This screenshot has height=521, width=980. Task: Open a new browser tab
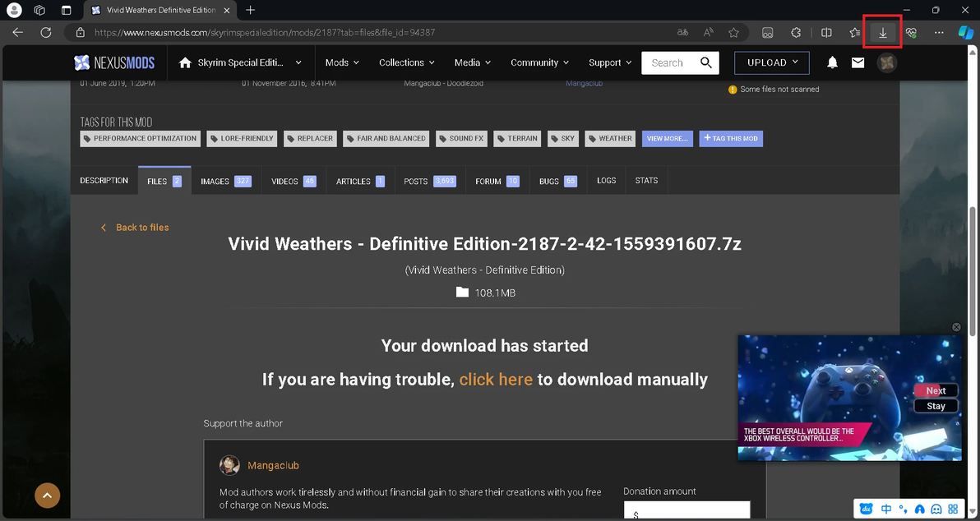click(x=251, y=10)
